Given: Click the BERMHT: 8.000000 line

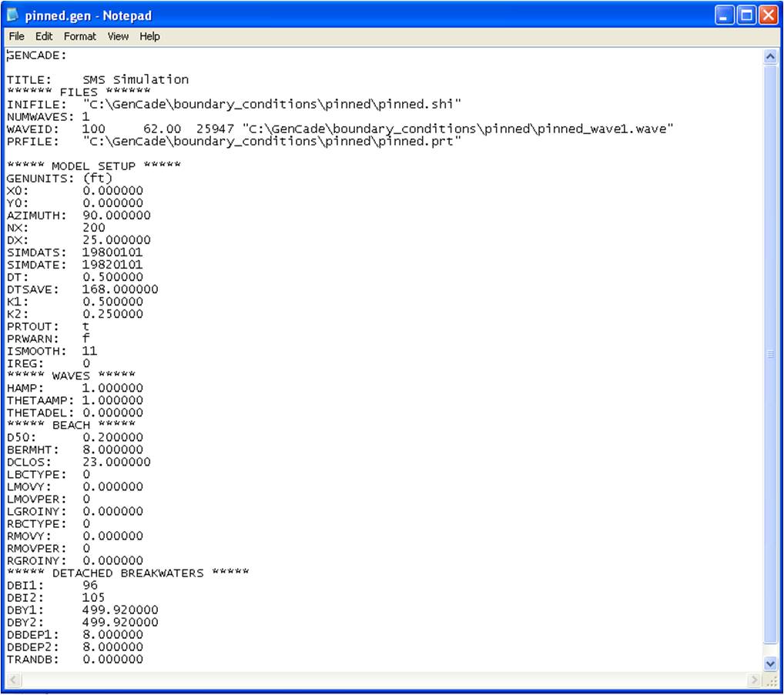Looking at the screenshot, I should 75,449.
